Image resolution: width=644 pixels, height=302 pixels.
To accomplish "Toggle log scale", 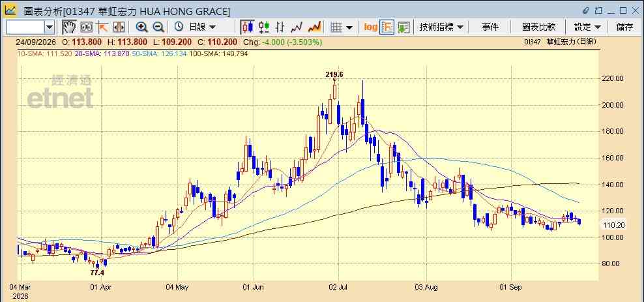I will pyautogui.click(x=370, y=27).
